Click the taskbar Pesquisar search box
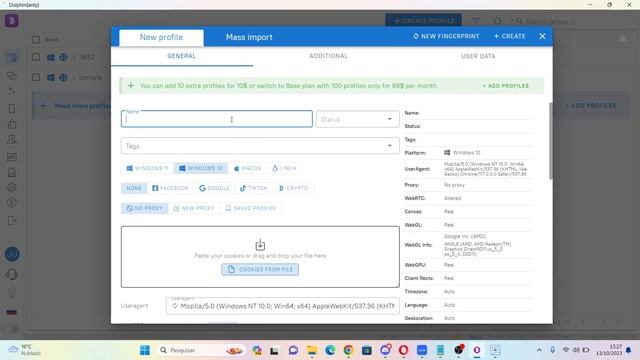 click(x=202, y=350)
